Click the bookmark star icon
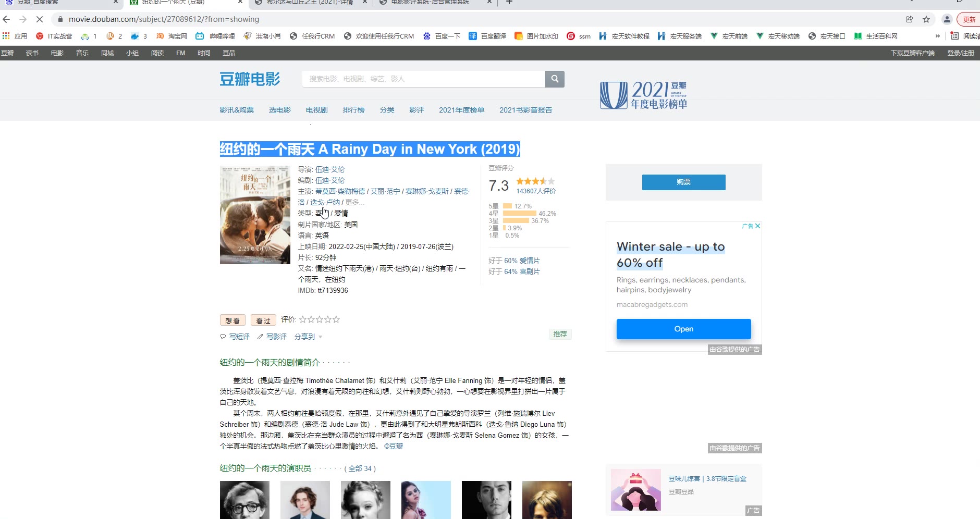This screenshot has width=980, height=519. click(x=926, y=19)
